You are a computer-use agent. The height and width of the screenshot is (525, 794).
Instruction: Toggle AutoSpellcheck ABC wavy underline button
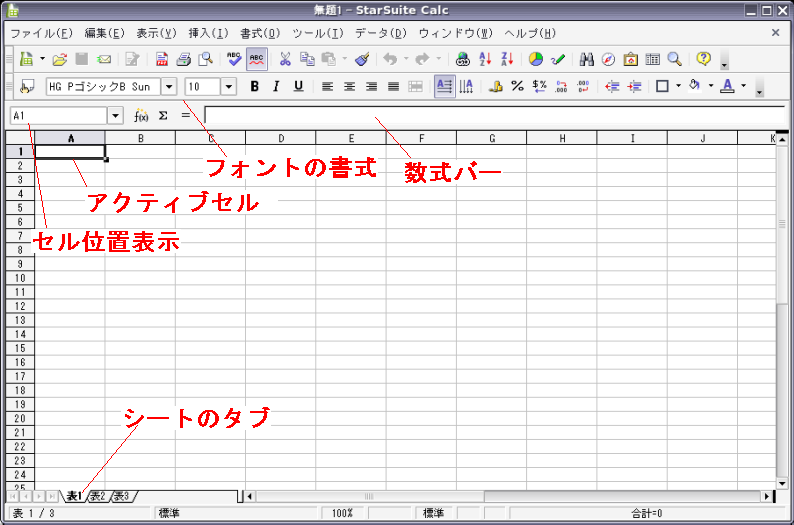(x=257, y=59)
